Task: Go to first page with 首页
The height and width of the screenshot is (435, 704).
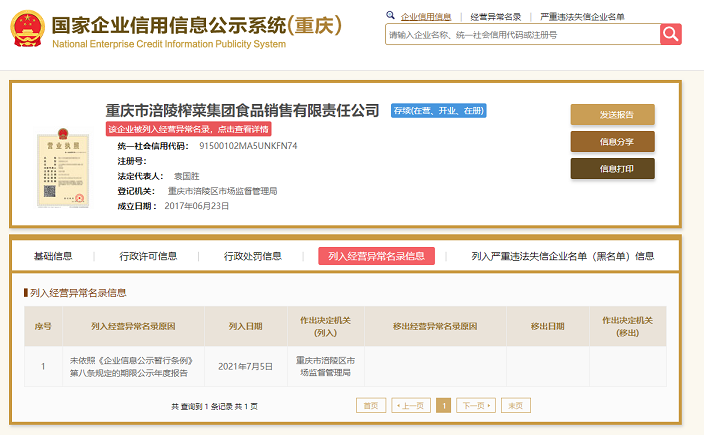Action: tap(371, 405)
